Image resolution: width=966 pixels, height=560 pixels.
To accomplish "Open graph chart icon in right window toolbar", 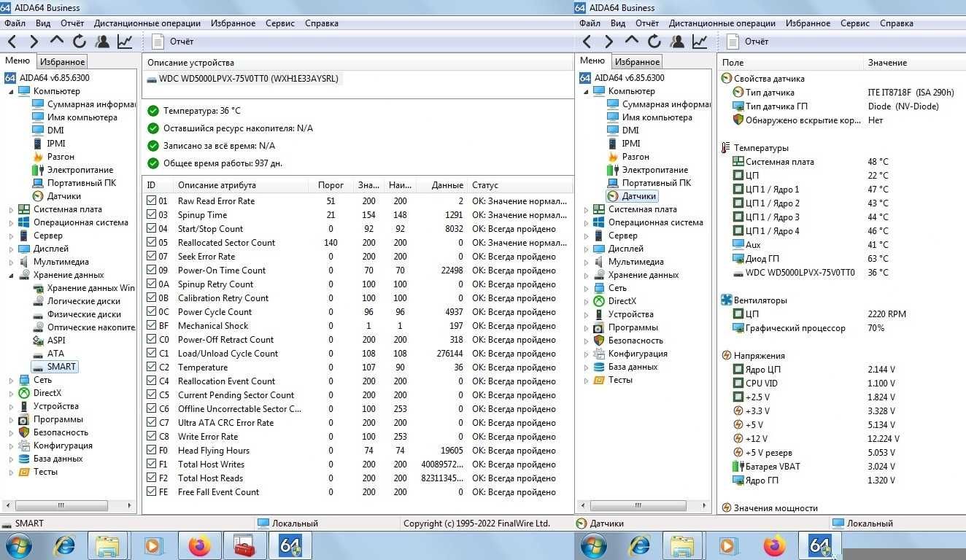I will point(700,42).
